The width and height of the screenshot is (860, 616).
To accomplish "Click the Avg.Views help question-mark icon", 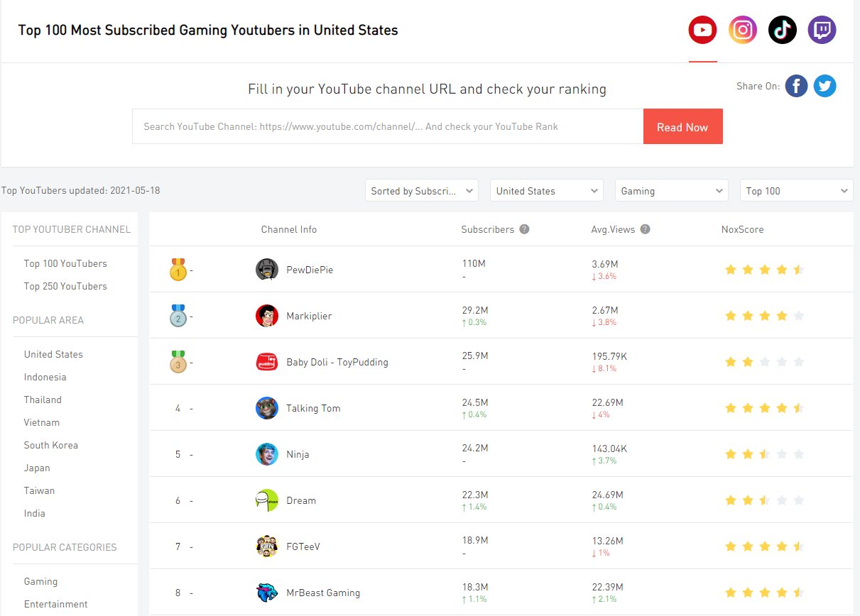I will 645,229.
